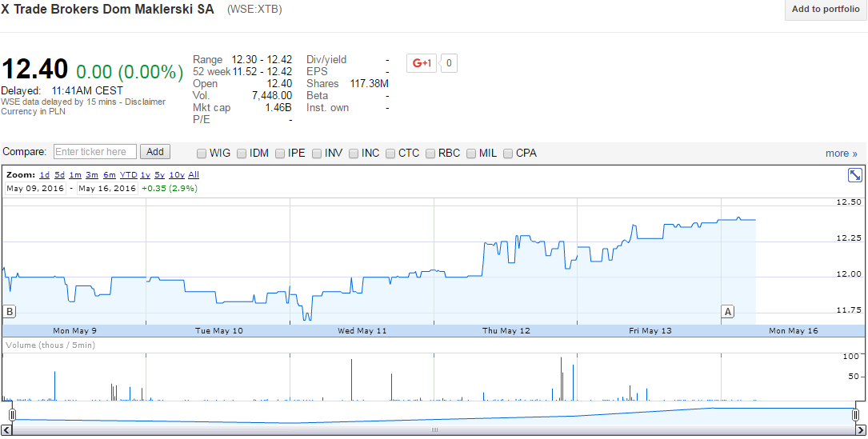Set chart zoom to All
868x439 pixels.
[194, 175]
